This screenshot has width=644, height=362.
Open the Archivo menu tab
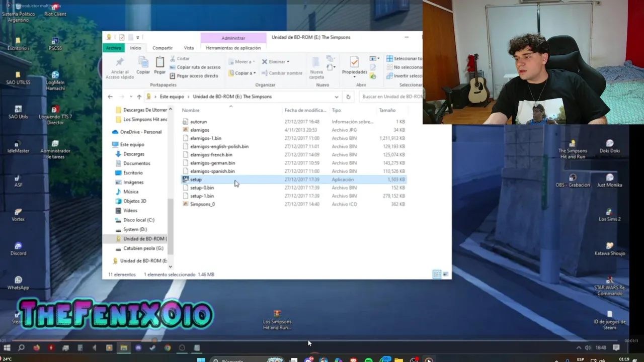[x=113, y=48]
